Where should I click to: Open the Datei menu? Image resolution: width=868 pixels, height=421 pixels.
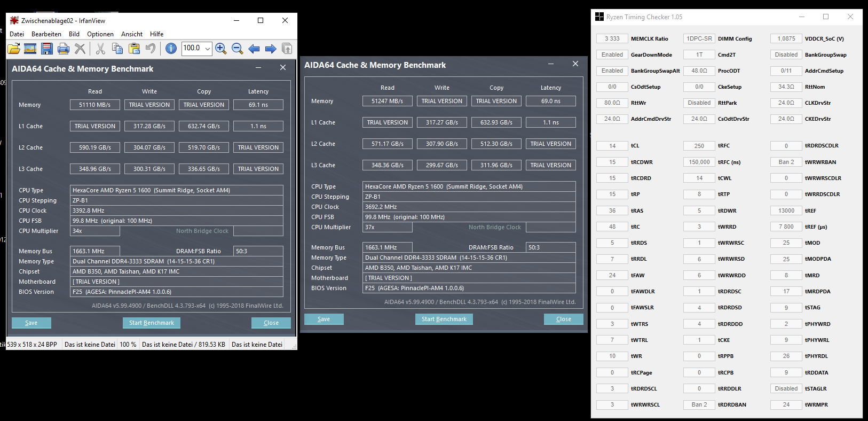[x=17, y=34]
